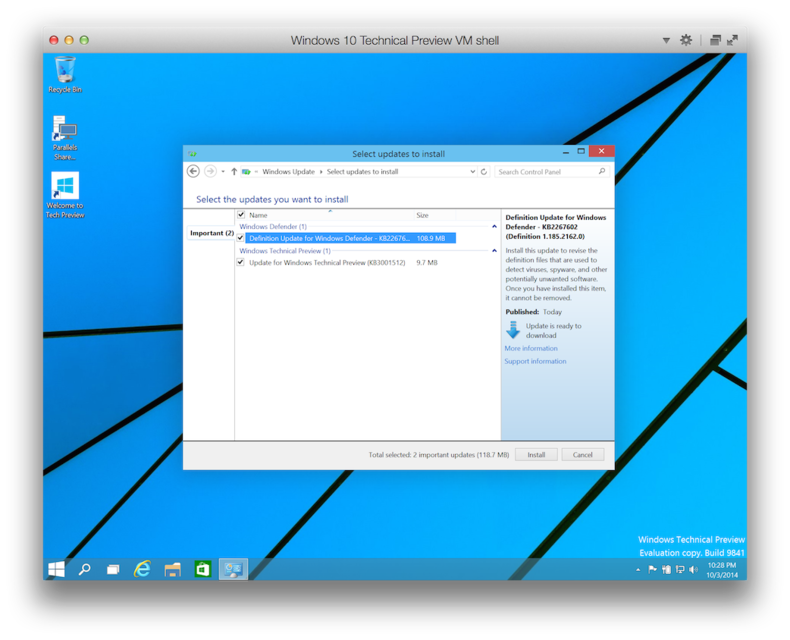This screenshot has width=790, height=640.
Task: Minimize the Select updates window
Action: tap(566, 152)
